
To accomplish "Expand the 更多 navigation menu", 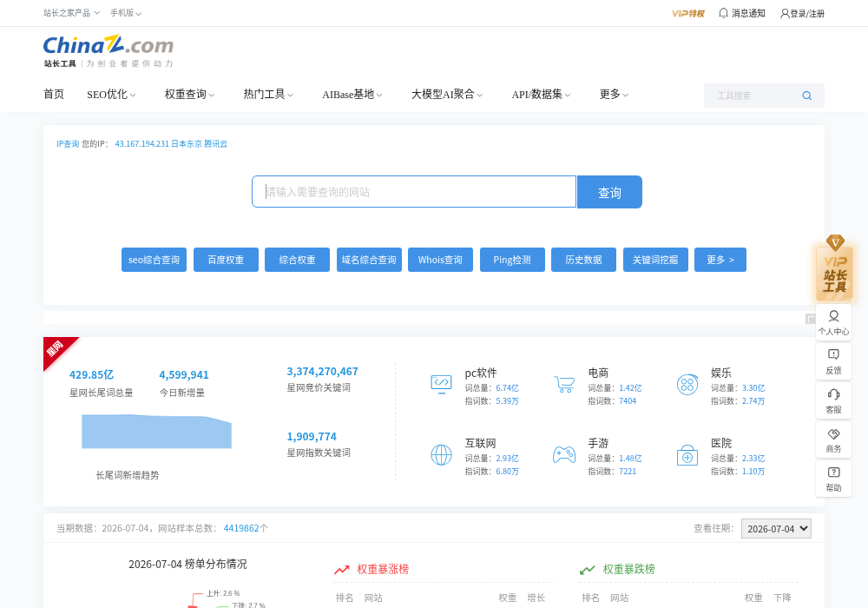I will 614,95.
